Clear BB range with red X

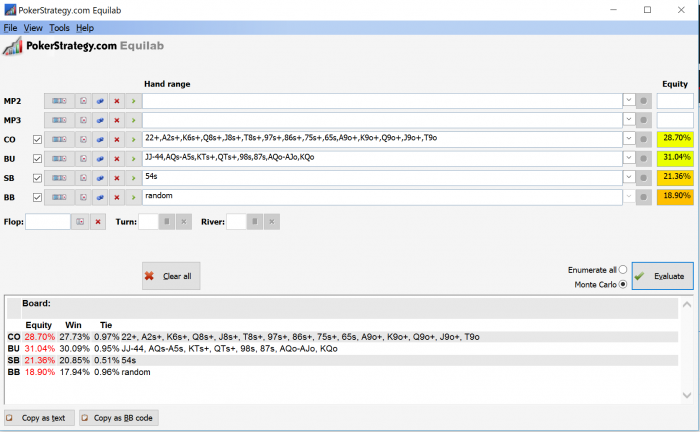[x=117, y=197]
